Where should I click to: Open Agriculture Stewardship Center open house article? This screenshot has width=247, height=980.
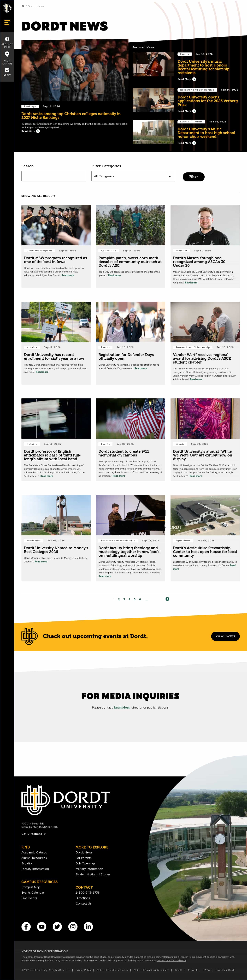coord(205,552)
